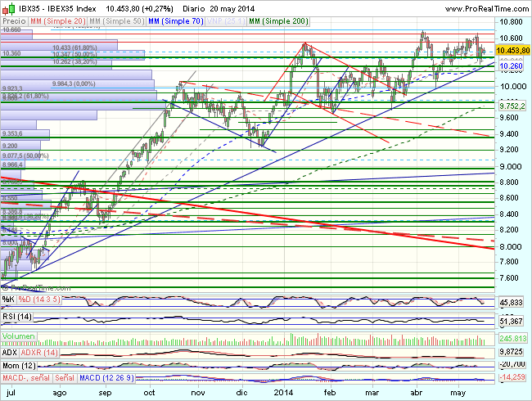Click the 10.260 blue price label on axis
532x401 pixels.
[511, 66]
